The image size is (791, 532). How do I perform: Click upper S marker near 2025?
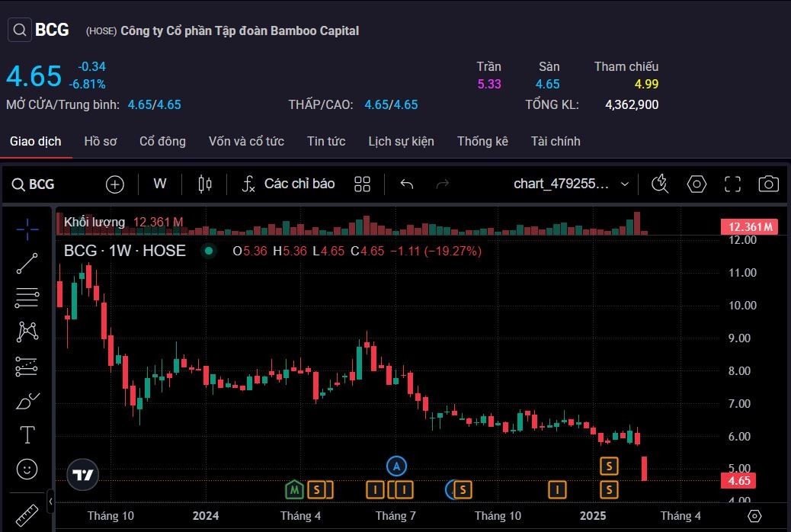(609, 466)
